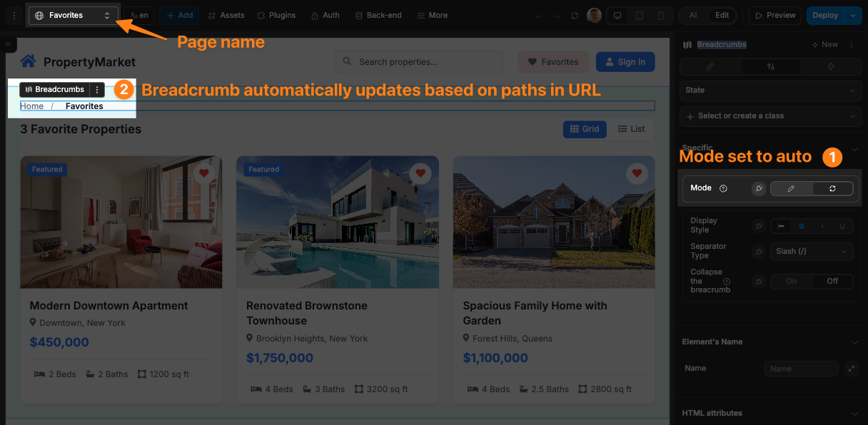Image resolution: width=868 pixels, height=425 pixels.
Task: Click the Deploy button
Action: 824,15
